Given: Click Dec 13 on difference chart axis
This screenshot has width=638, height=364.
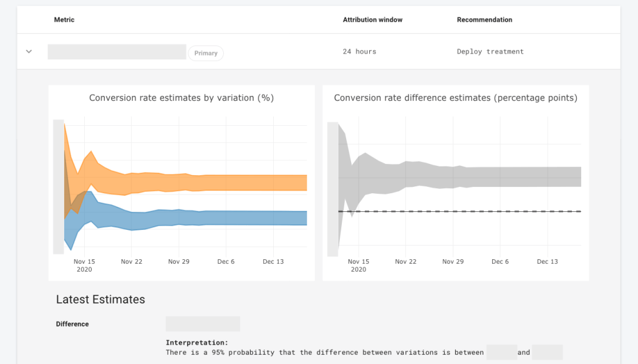Looking at the screenshot, I should pos(547,262).
